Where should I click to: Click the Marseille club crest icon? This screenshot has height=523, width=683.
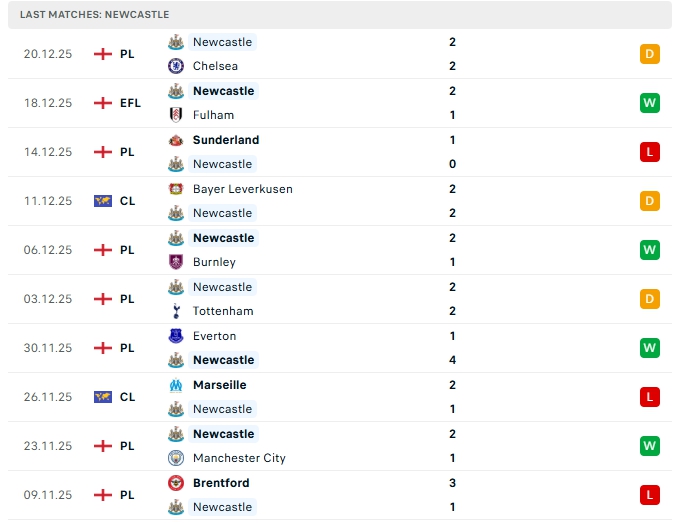176,385
